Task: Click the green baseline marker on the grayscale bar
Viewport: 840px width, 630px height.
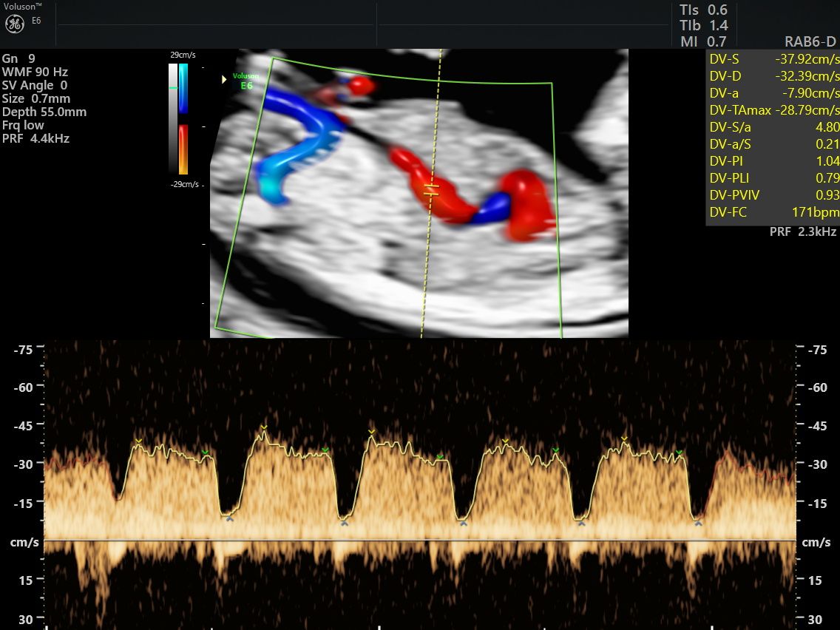Action: point(173,88)
